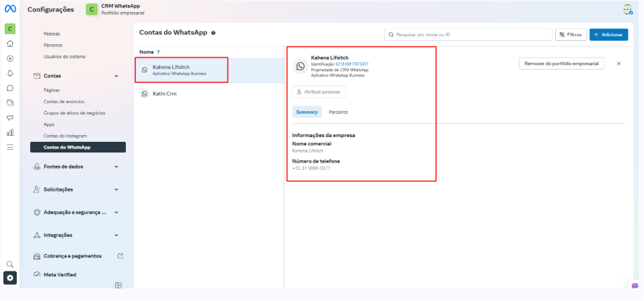Screen dimensions: 644x301
Task: Click info icon beside Contas do WhatsApp
Action: coord(213,33)
